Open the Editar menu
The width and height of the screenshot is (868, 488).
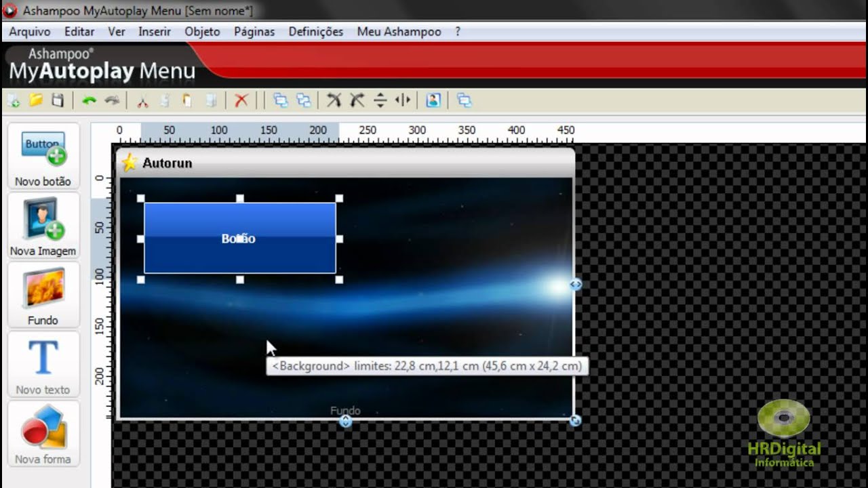click(x=79, y=32)
